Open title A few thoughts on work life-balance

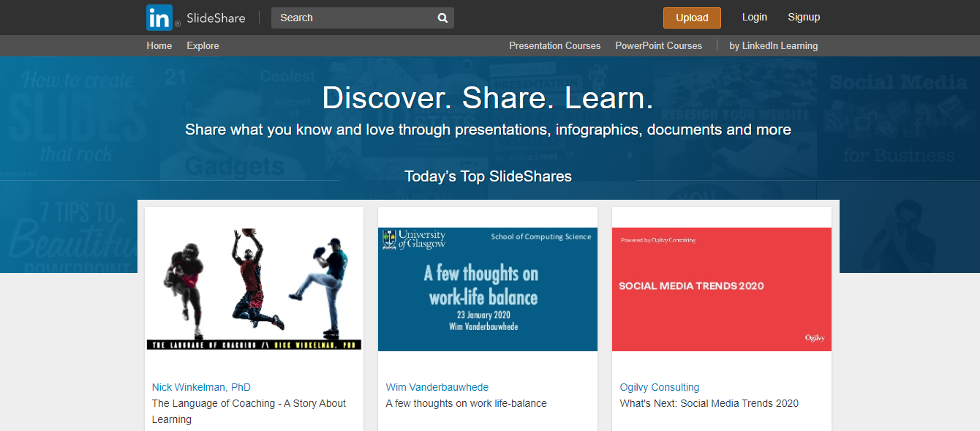pyautogui.click(x=467, y=403)
